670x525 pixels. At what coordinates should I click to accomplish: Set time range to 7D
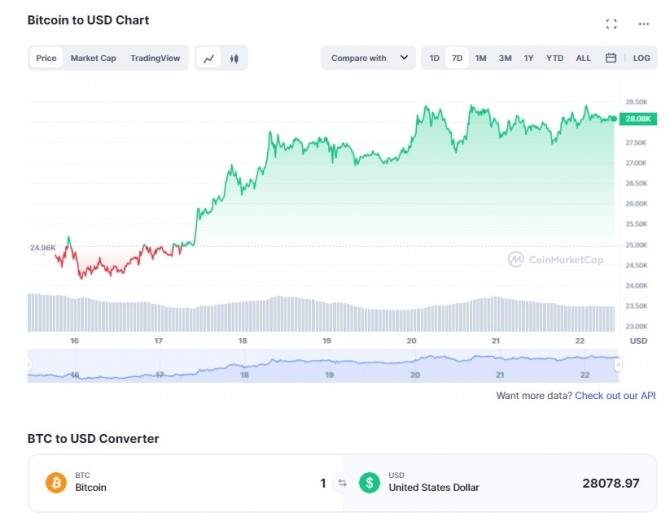click(457, 58)
